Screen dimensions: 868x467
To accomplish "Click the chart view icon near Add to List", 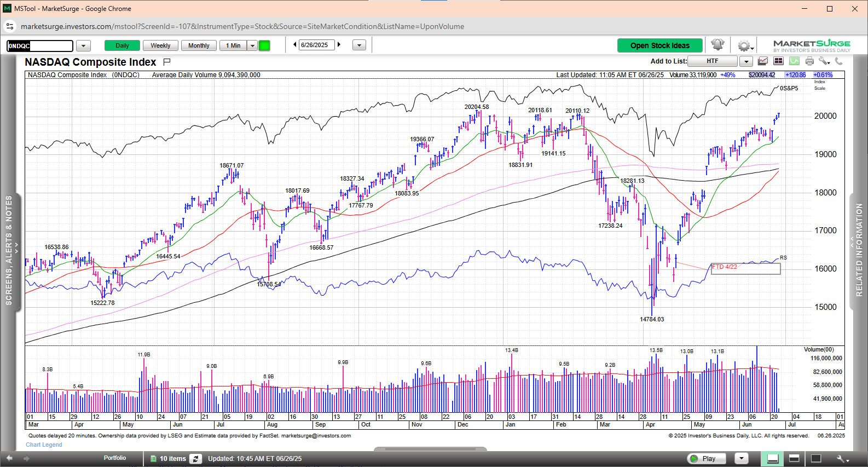I will point(762,61).
